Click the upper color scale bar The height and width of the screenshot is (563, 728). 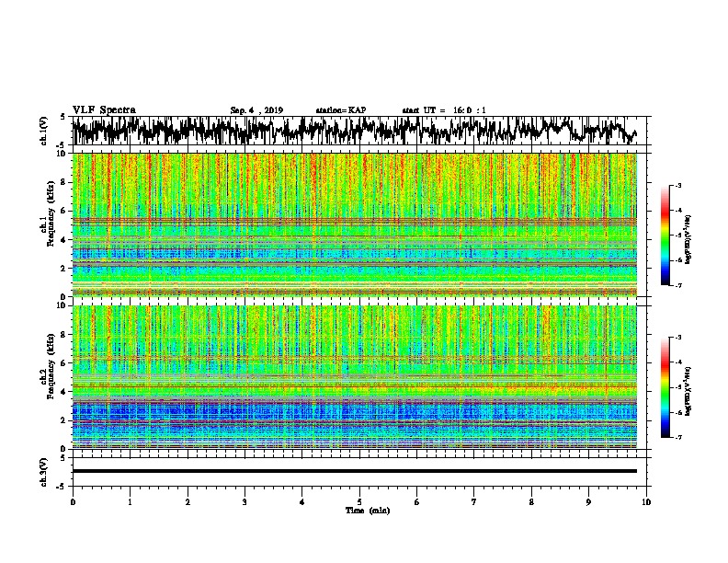coord(665,236)
